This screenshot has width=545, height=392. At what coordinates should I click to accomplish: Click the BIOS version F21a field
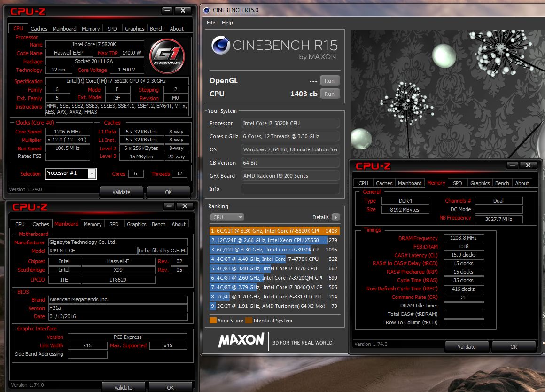(x=118, y=308)
